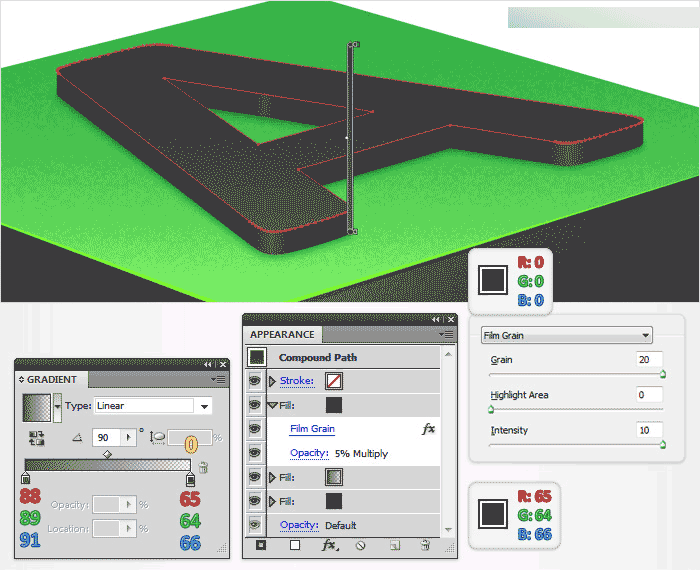
Task: Add new stroke in Appearance panel
Action: tap(261, 545)
